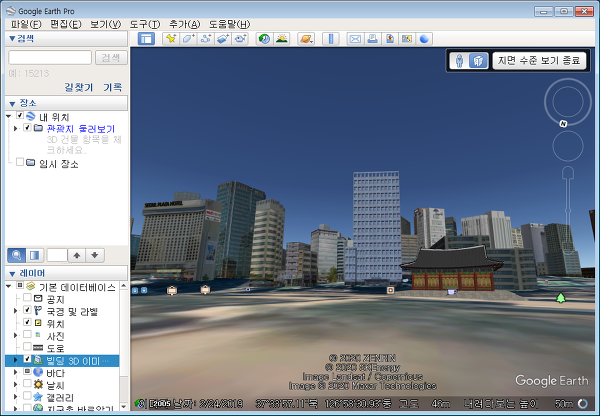Open the 편집(E) menu
The image size is (600, 416).
click(66, 24)
